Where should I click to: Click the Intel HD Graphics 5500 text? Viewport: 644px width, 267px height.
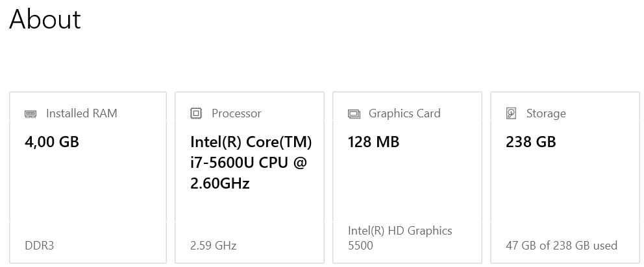pos(400,238)
